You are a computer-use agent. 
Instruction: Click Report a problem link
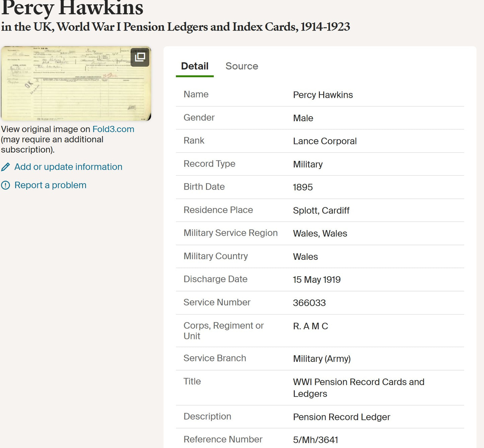click(51, 185)
